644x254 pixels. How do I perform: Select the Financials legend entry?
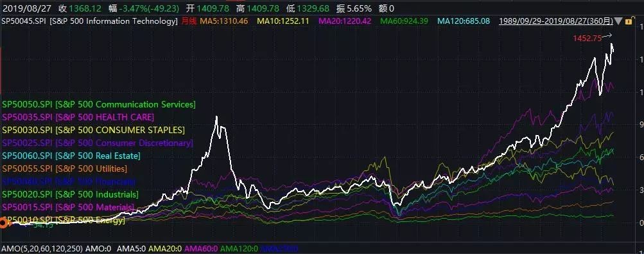pos(69,181)
